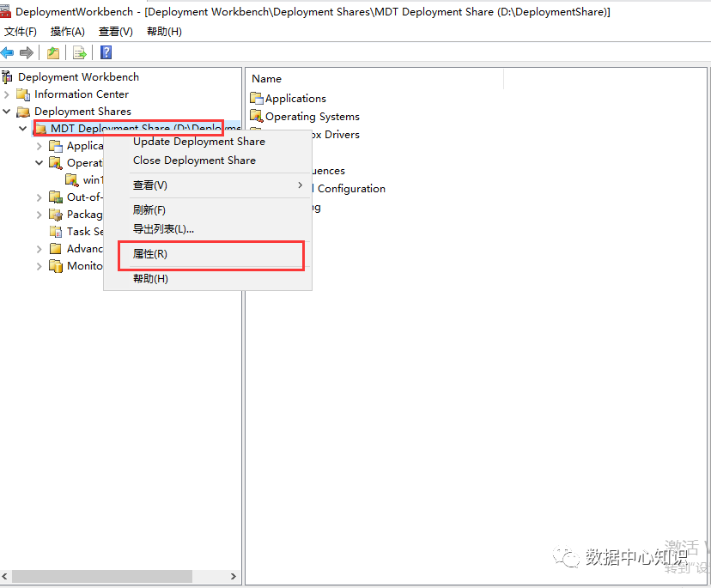This screenshot has height=588, width=711.
Task: Click Applications label in right pane
Action: [x=295, y=99]
